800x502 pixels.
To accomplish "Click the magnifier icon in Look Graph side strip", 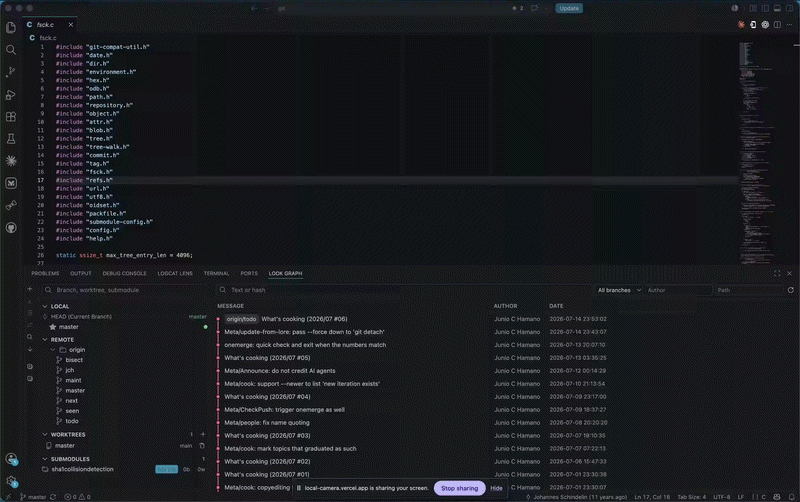I will coord(30,337).
